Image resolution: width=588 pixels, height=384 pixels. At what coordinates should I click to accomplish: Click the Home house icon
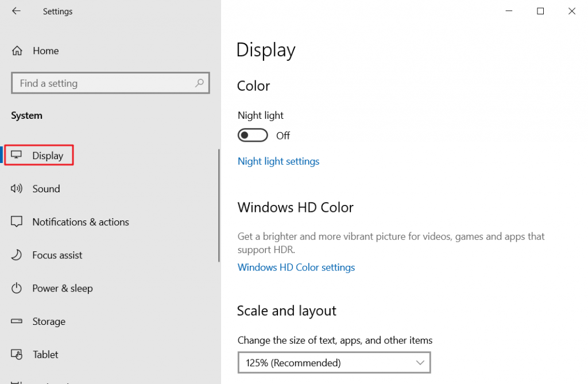(17, 51)
